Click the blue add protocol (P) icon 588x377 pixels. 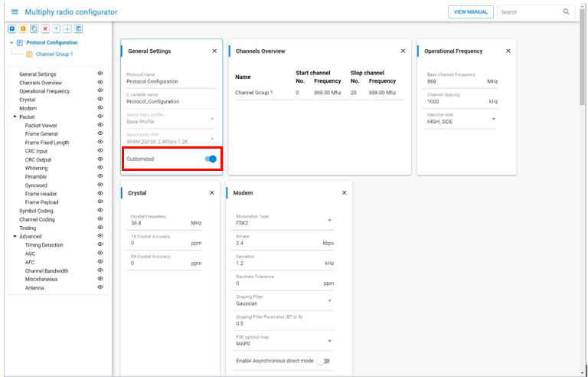click(12, 28)
